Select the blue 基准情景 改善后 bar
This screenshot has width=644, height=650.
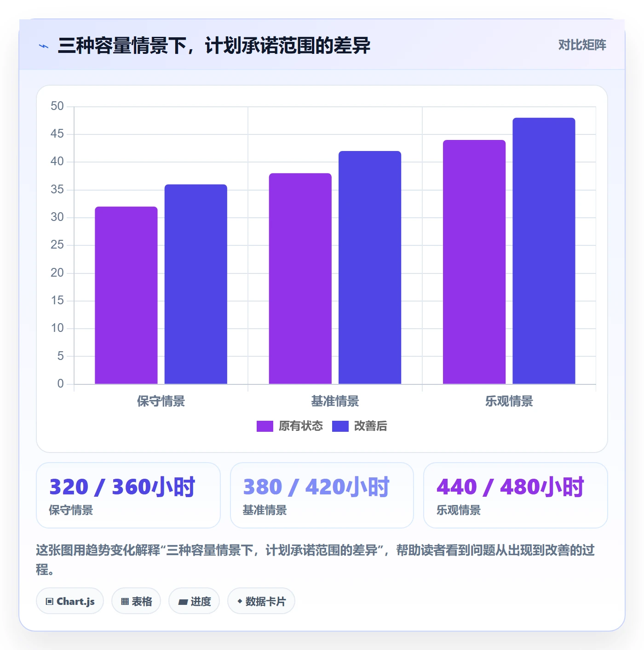370,267
